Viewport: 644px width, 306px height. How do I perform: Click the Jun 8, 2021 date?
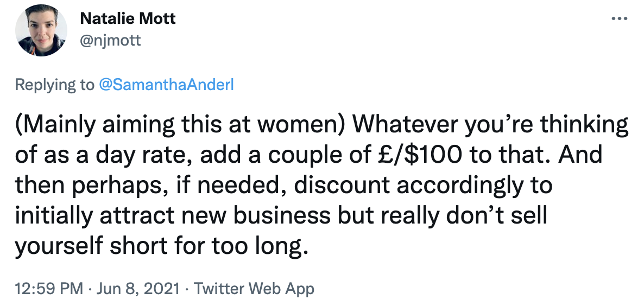(x=137, y=289)
